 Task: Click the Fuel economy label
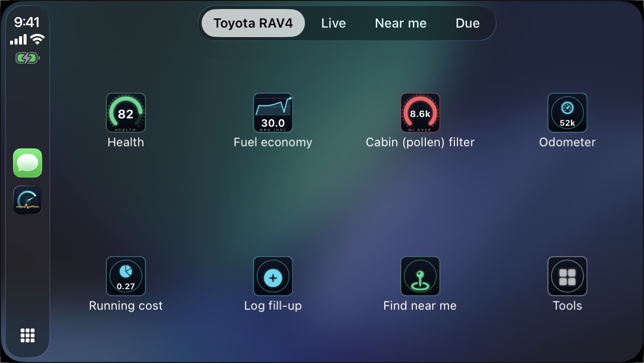click(x=273, y=142)
